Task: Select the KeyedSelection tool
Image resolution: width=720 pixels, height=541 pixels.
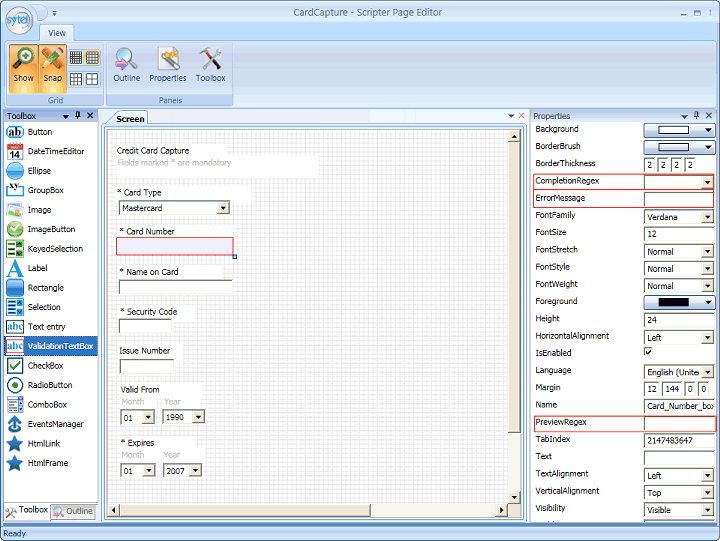Action: (x=51, y=249)
